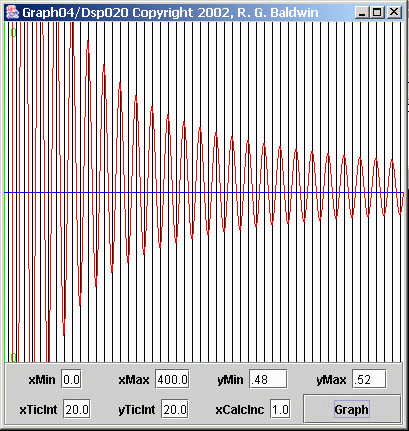Focus the xMin input field
The width and height of the screenshot is (409, 431).
coord(71,379)
